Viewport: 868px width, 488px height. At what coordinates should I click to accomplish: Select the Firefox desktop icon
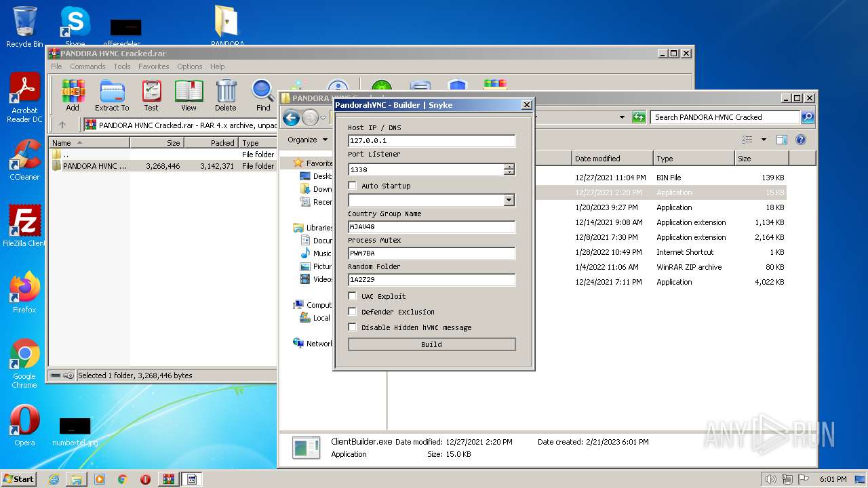(x=24, y=292)
